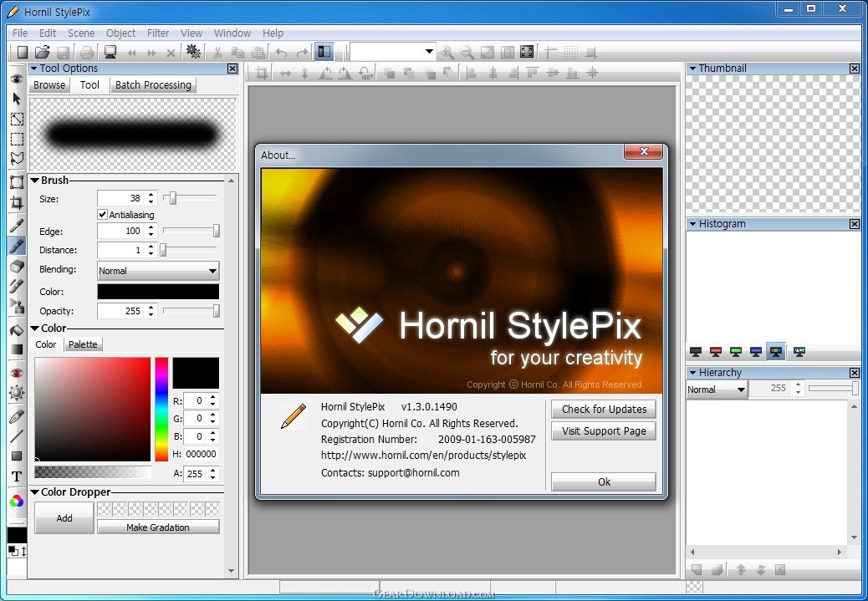Click Check for Updates button
This screenshot has height=601, width=868.
604,409
